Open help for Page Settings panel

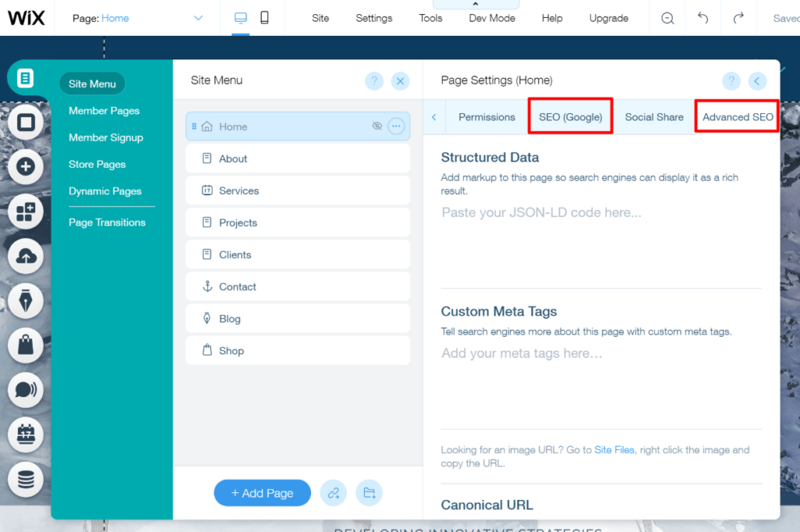(x=731, y=80)
